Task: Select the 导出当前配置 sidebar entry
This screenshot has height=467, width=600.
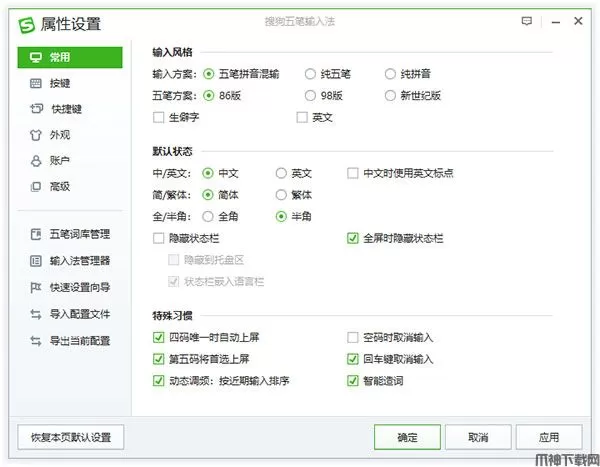Action: [79, 340]
